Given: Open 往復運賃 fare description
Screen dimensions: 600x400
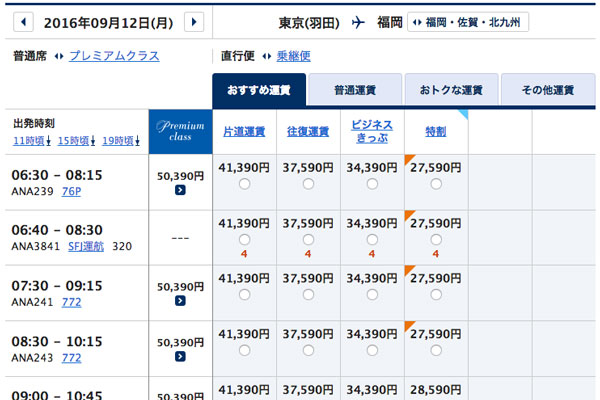Looking at the screenshot, I should click(x=308, y=132).
